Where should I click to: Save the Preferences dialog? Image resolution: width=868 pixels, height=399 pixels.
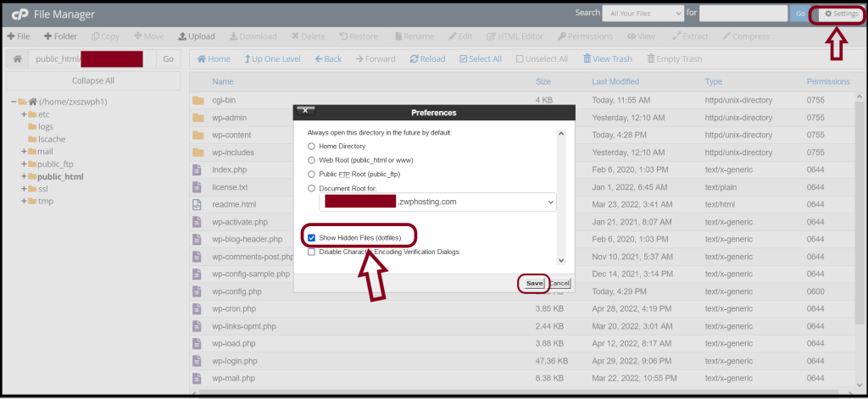pyautogui.click(x=534, y=283)
